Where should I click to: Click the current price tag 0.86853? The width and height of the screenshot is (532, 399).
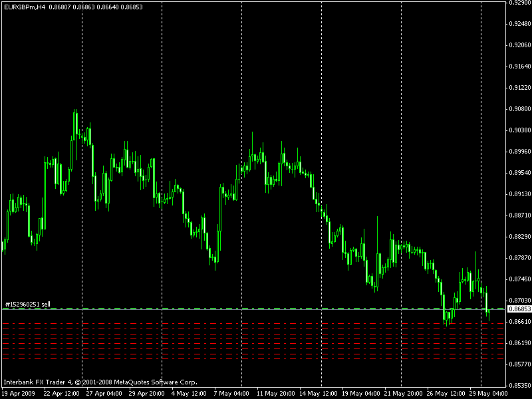click(x=518, y=309)
